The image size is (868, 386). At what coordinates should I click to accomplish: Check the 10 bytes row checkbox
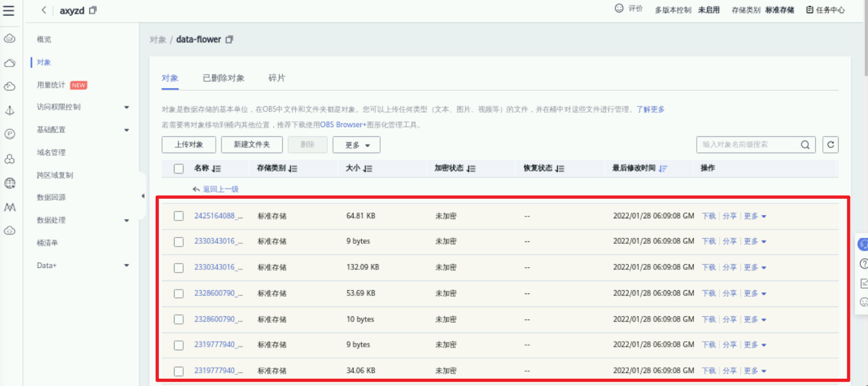click(x=179, y=319)
